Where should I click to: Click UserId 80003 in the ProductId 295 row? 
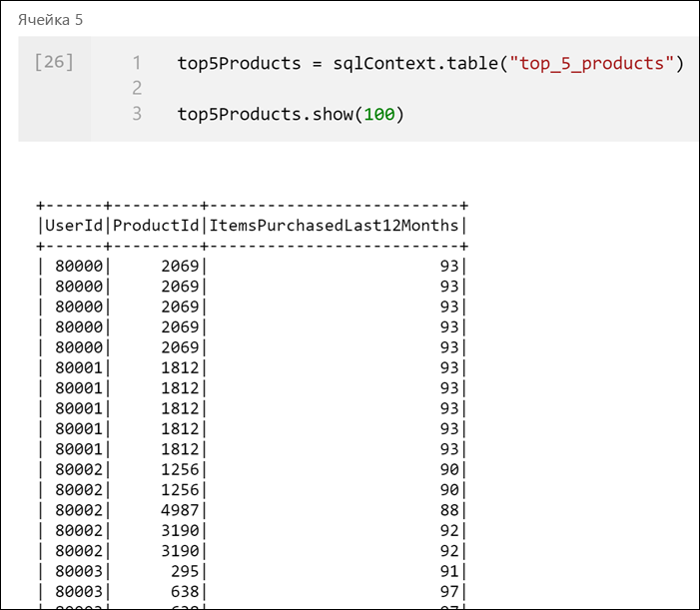(x=79, y=571)
